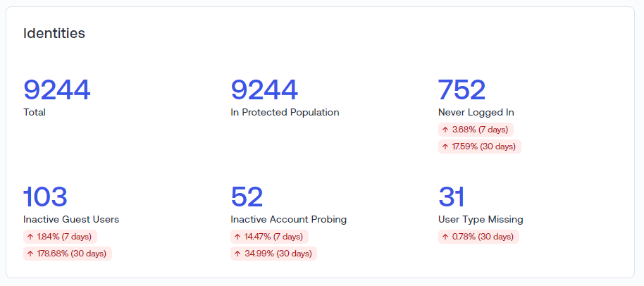Image resolution: width=644 pixels, height=286 pixels.
Task: Click the Inactive Account Probing label
Action: [288, 219]
